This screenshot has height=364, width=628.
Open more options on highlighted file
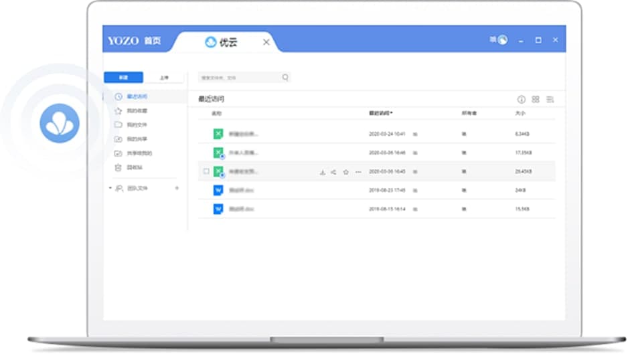(x=358, y=172)
